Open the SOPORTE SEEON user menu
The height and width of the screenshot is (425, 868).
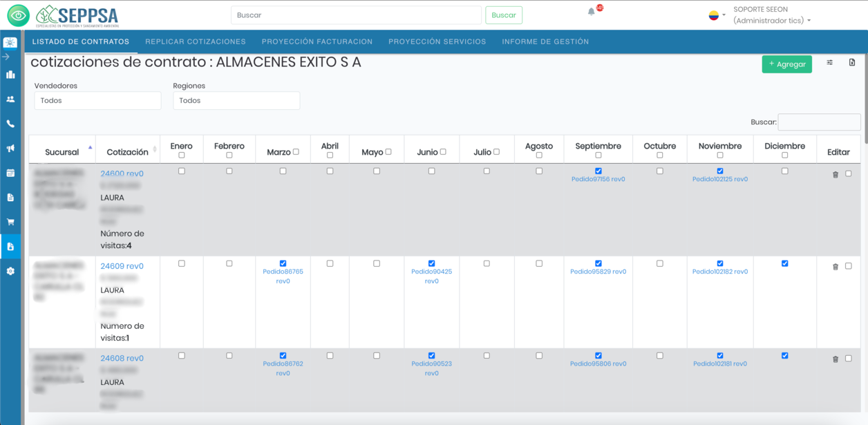pos(772,15)
